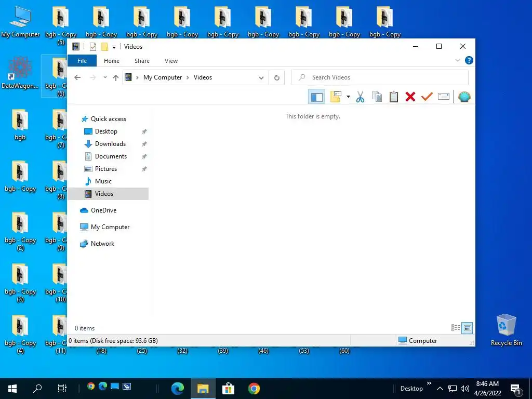
Task: Switch to large icons view layout
Action: click(467, 328)
